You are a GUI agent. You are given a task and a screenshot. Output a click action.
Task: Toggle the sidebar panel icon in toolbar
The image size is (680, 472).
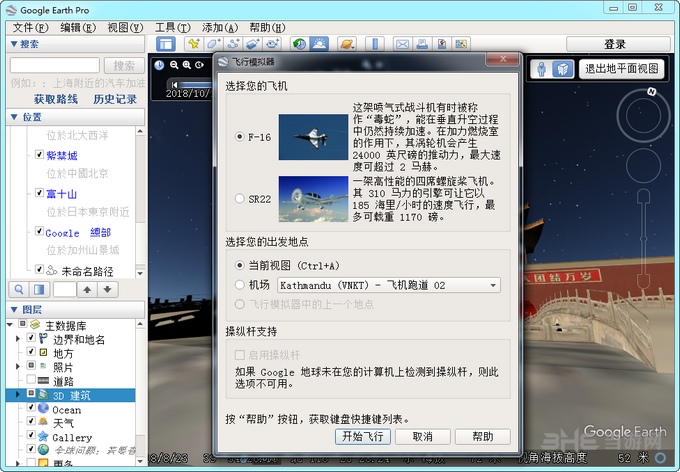pyautogui.click(x=166, y=44)
